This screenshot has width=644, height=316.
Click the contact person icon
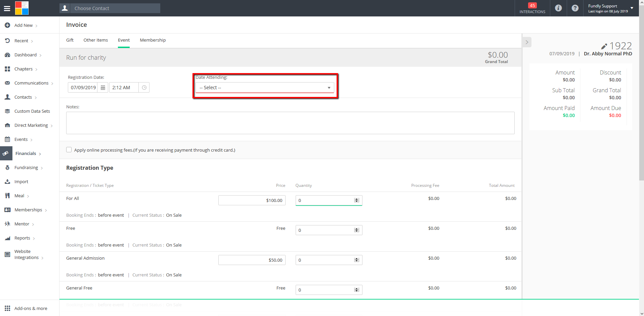coord(65,8)
